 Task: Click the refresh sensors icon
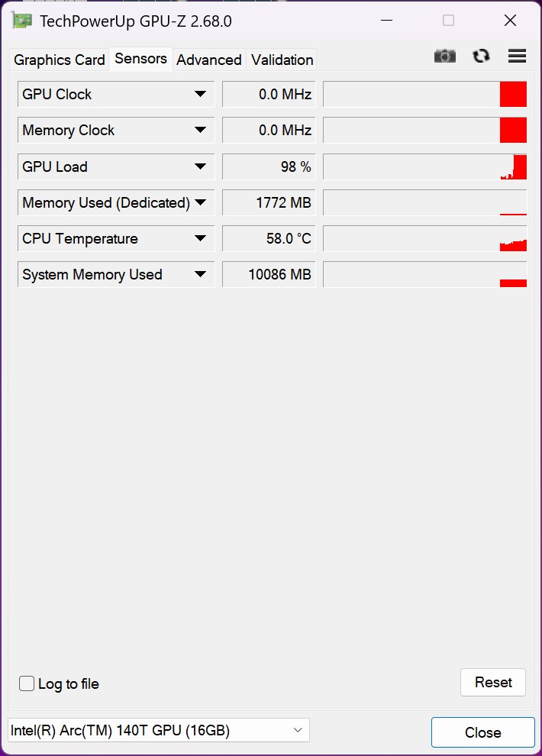[x=481, y=56]
